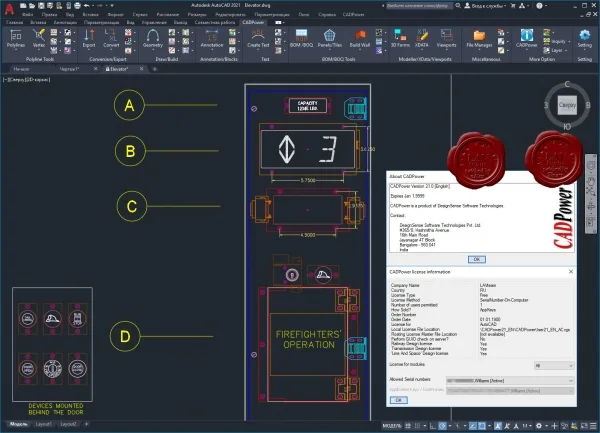
Task: Click the Save icon in quick access toolbar
Action: [x=41, y=6]
